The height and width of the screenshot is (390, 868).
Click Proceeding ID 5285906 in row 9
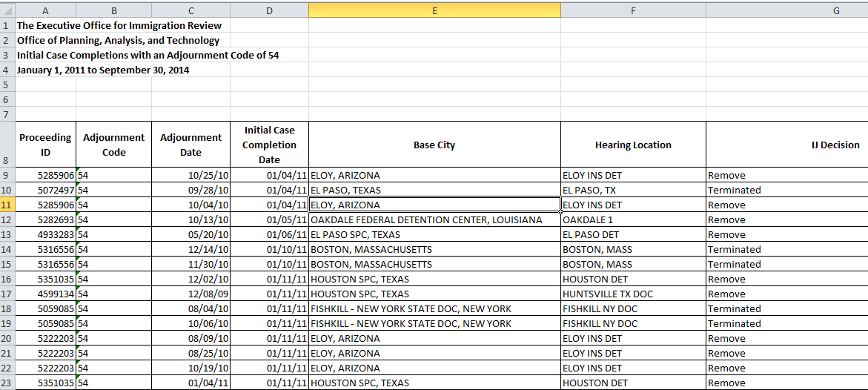tap(45, 175)
